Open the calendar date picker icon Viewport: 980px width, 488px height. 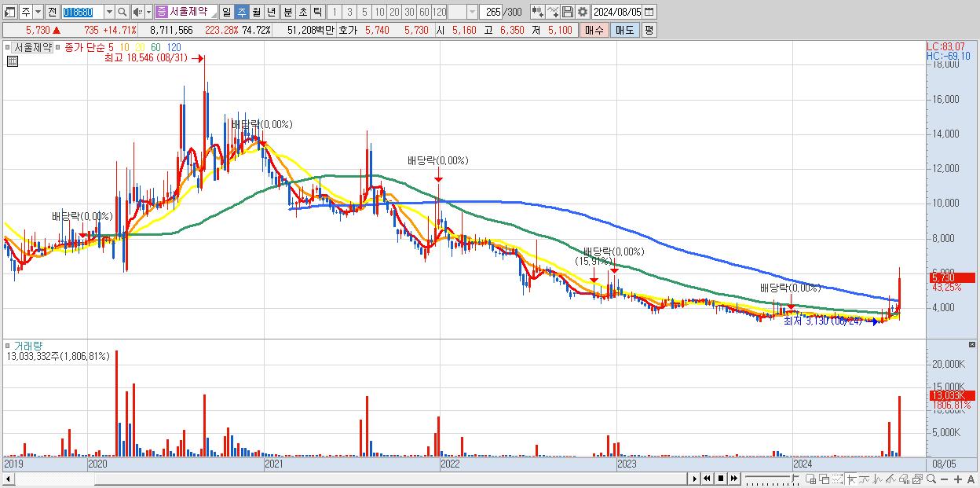[x=649, y=12]
